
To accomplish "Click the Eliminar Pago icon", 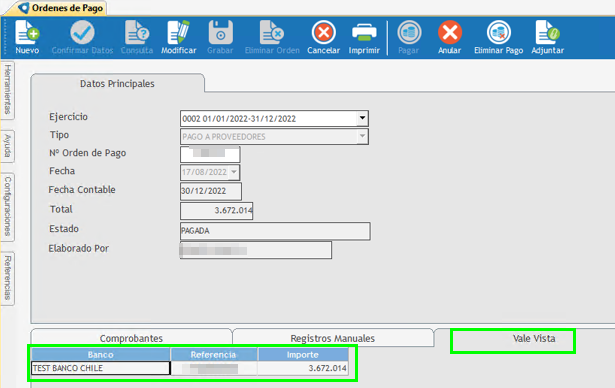I will [499, 32].
